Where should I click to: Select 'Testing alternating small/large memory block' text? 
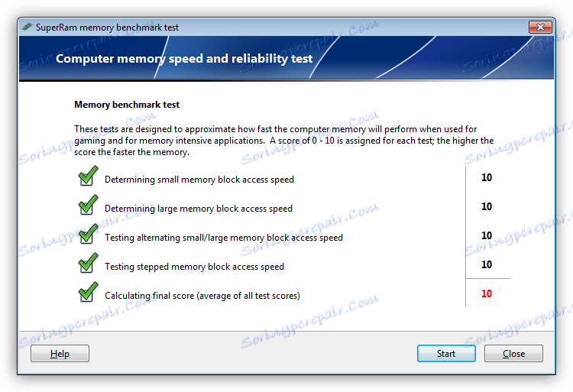pos(197,238)
